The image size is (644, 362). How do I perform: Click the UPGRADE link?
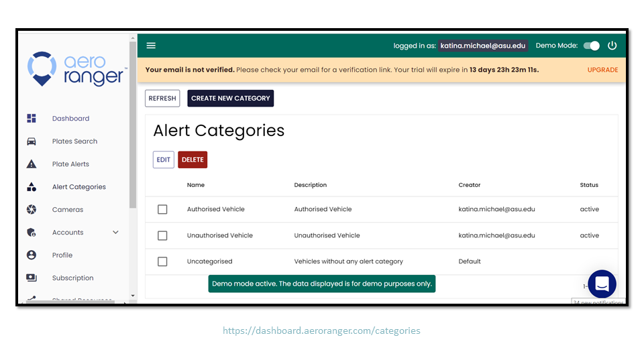click(x=602, y=70)
